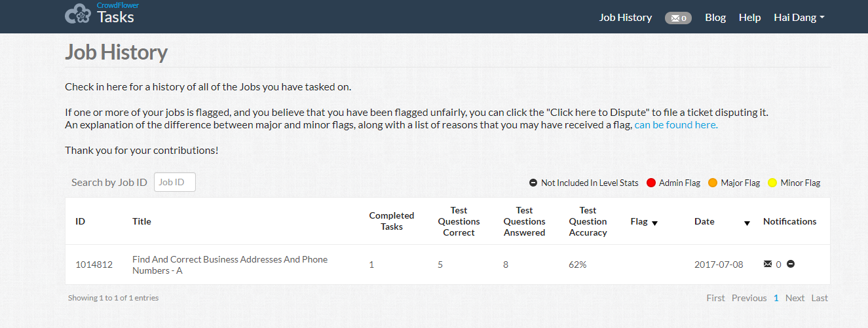Click the red Admin Flag circle
This screenshot has width=868, height=328.
tap(651, 183)
